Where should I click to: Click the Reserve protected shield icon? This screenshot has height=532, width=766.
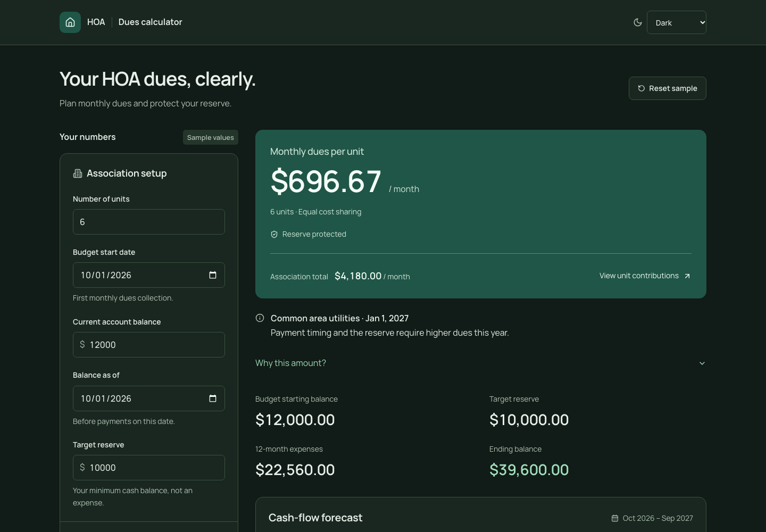click(x=274, y=234)
